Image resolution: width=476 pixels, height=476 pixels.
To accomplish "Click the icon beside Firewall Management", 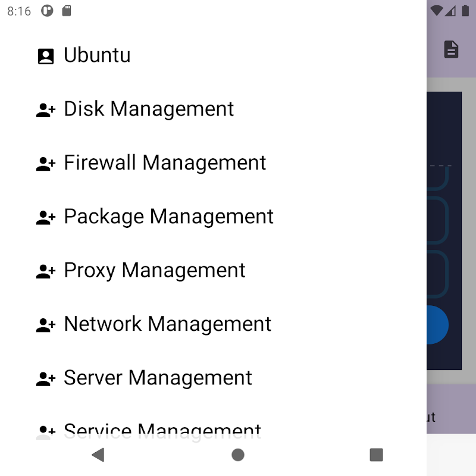I will (x=46, y=164).
